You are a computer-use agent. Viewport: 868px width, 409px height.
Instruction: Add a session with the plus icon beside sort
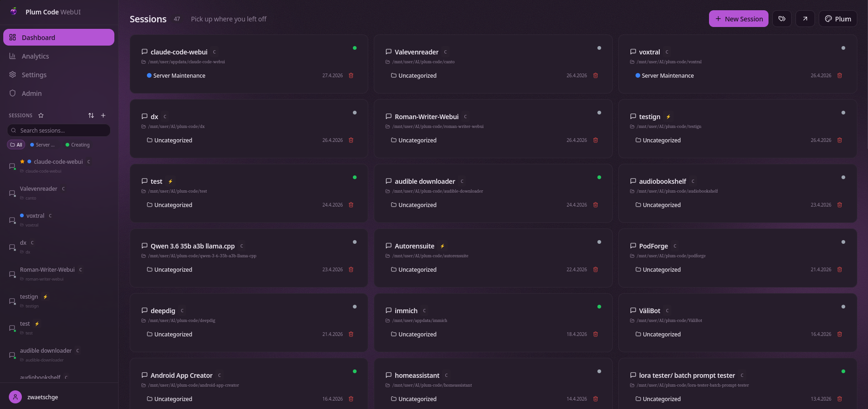[x=103, y=115]
